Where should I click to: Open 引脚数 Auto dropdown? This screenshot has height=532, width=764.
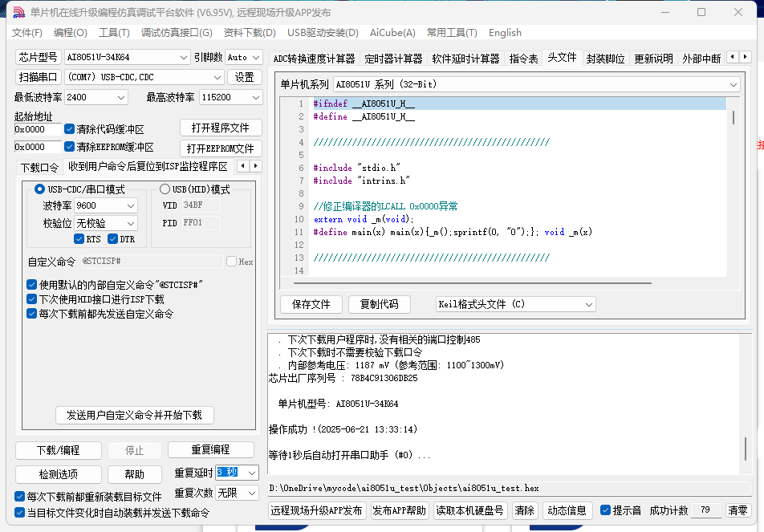(x=244, y=57)
